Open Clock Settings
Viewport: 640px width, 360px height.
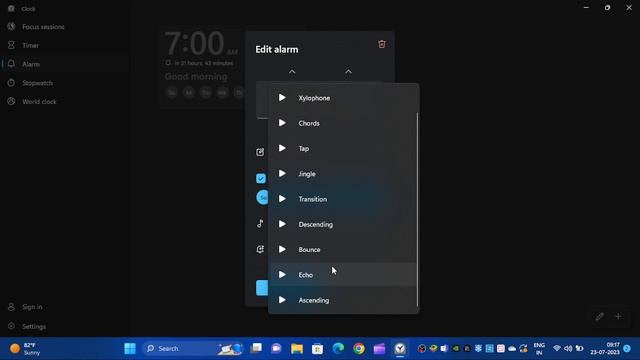coord(65,327)
